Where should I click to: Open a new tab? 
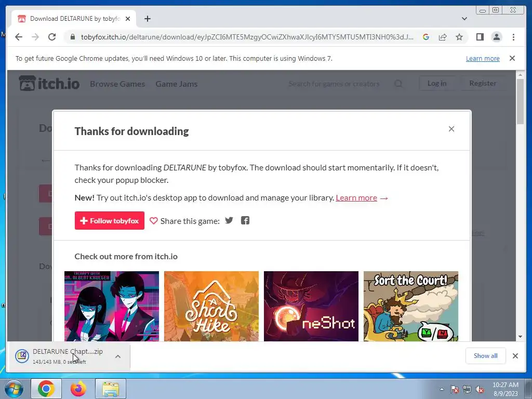tap(147, 19)
